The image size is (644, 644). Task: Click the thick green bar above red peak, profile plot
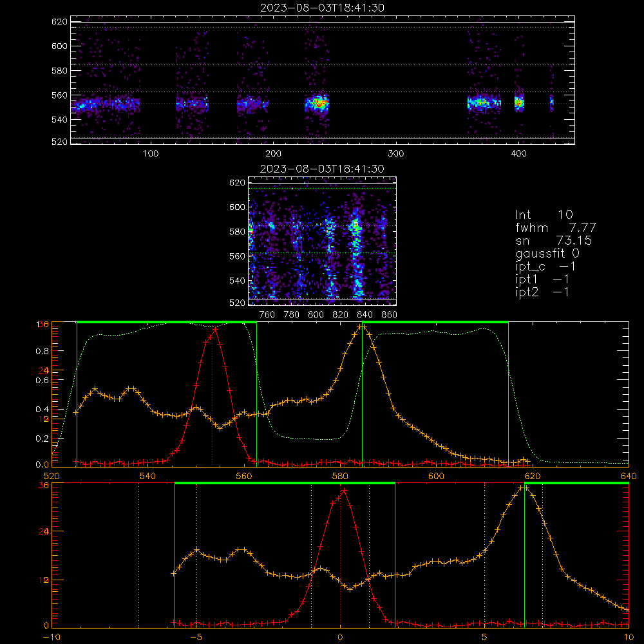[x=167, y=322]
